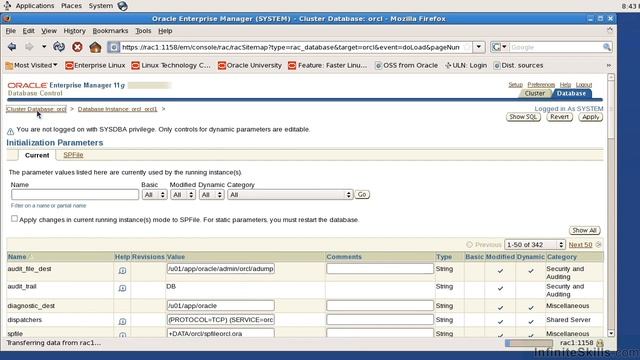This screenshot has width=640, height=360.
Task: Open the OSS from Oracle bookmark
Action: tap(406, 65)
